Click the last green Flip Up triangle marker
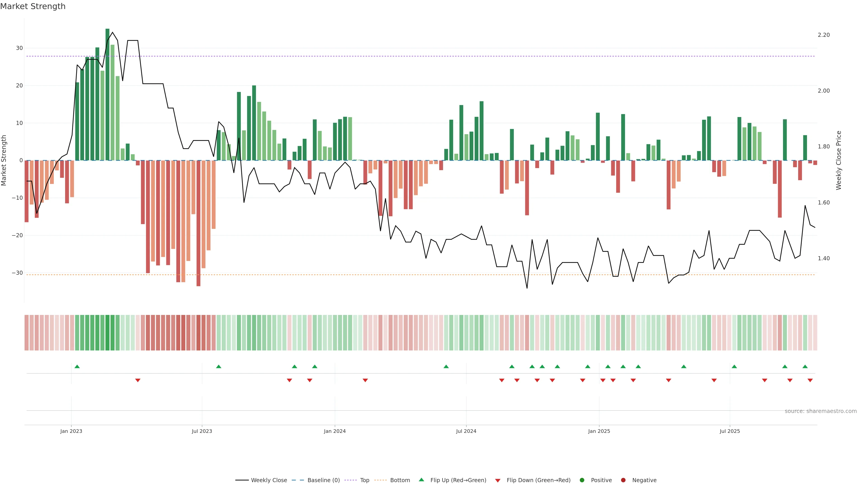This screenshot has height=488, width=868. click(x=805, y=366)
